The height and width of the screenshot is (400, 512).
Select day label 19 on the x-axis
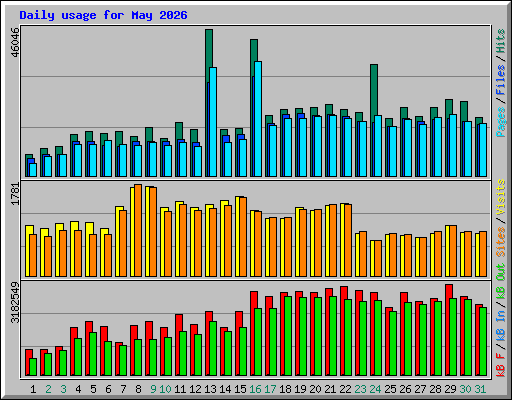tap(300, 389)
